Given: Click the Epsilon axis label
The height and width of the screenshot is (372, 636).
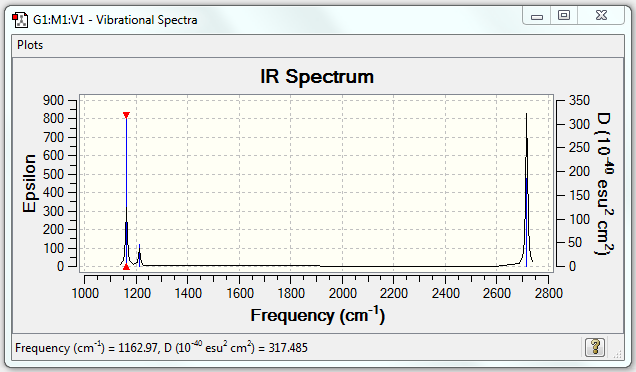Looking at the screenshot, I should 29,183.
